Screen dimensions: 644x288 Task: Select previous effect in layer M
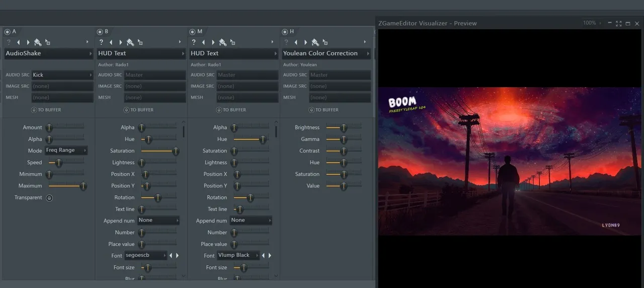[x=203, y=42]
